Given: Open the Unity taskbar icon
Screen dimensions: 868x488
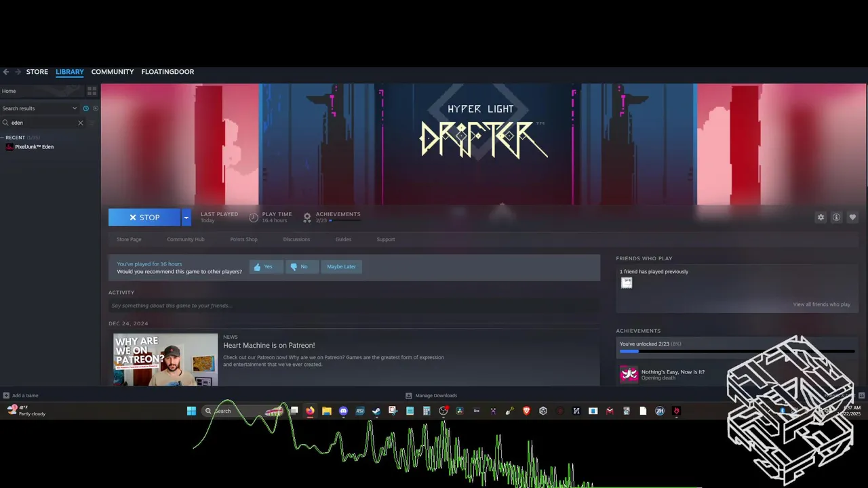Looking at the screenshot, I should pos(543,411).
